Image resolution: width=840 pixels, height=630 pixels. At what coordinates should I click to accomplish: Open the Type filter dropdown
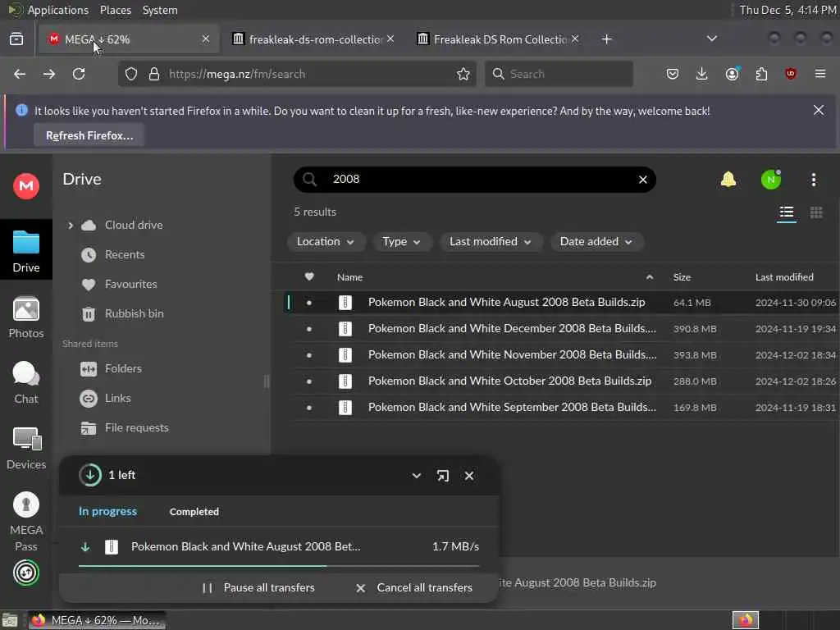(x=401, y=242)
